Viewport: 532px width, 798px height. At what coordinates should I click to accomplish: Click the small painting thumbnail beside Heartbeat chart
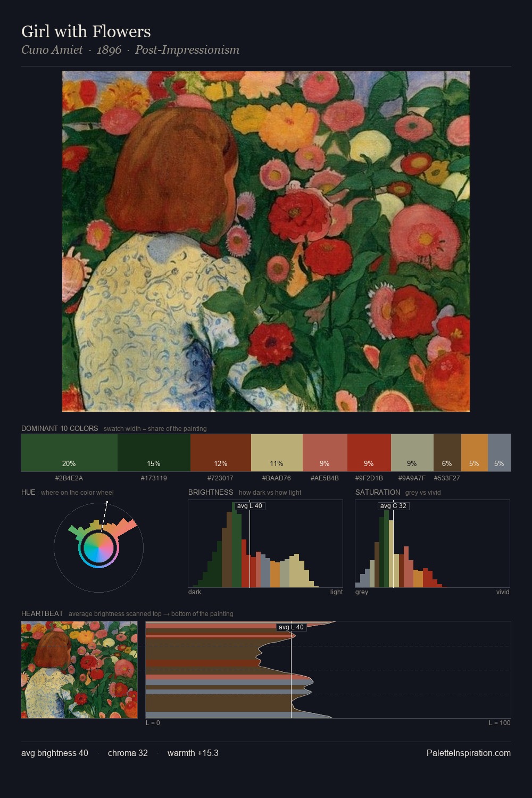(x=79, y=670)
